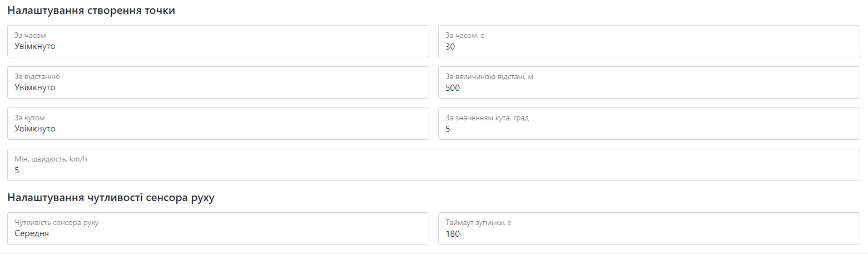Click the 'За часом, с' input field

[x=649, y=41]
